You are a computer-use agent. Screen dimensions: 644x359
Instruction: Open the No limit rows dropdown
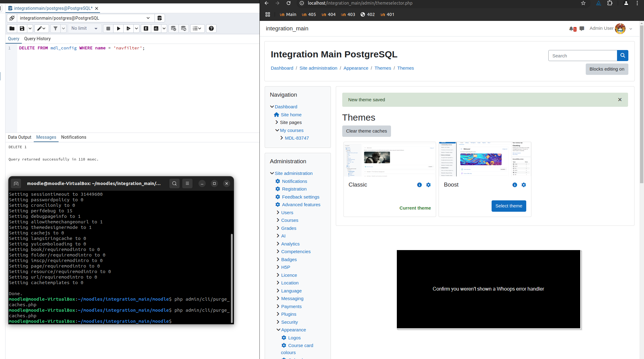[x=85, y=29]
